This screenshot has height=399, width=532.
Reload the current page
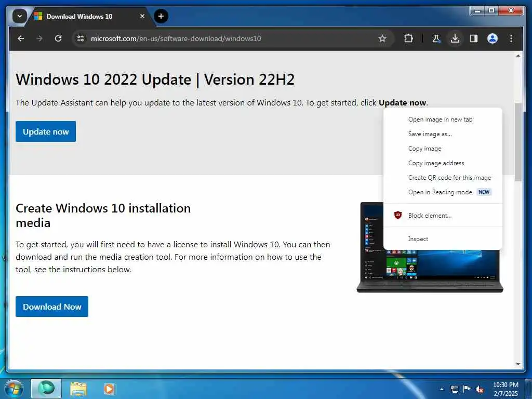58,38
